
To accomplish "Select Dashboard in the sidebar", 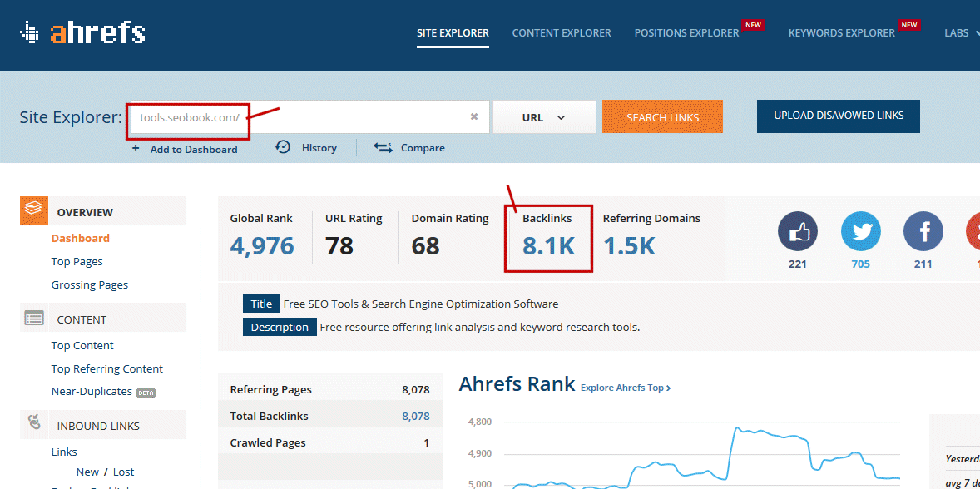I will (x=81, y=238).
